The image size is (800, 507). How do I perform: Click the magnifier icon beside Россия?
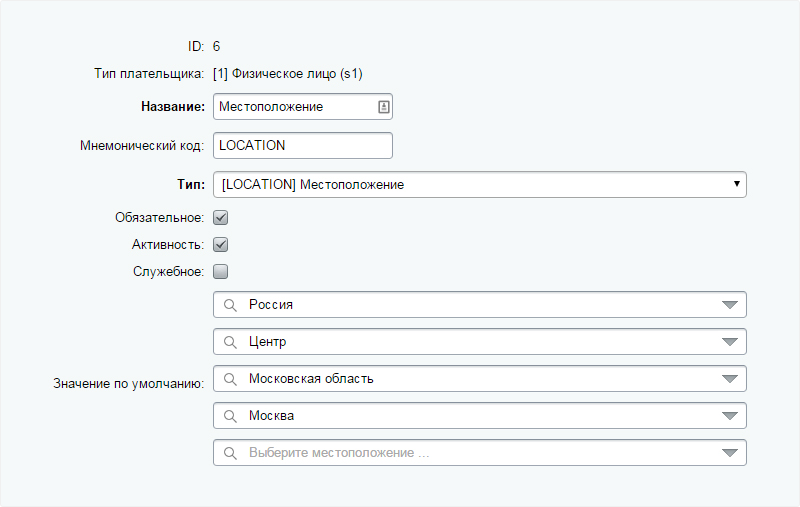(229, 305)
